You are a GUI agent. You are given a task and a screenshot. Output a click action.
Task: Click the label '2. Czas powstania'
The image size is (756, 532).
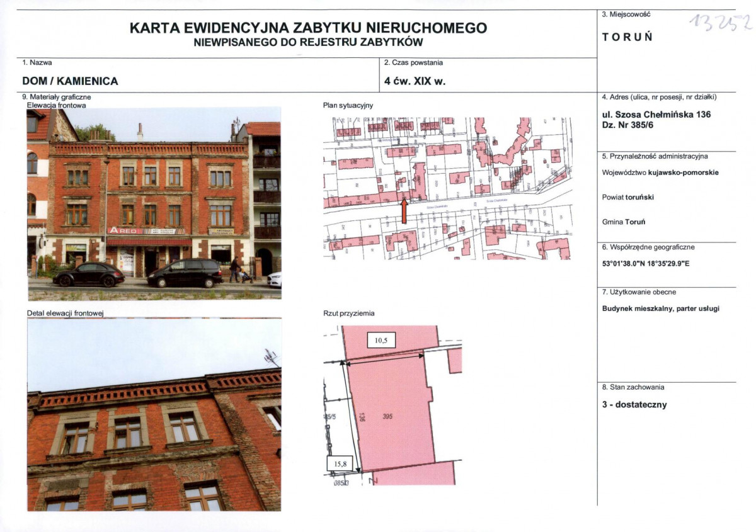click(414, 63)
